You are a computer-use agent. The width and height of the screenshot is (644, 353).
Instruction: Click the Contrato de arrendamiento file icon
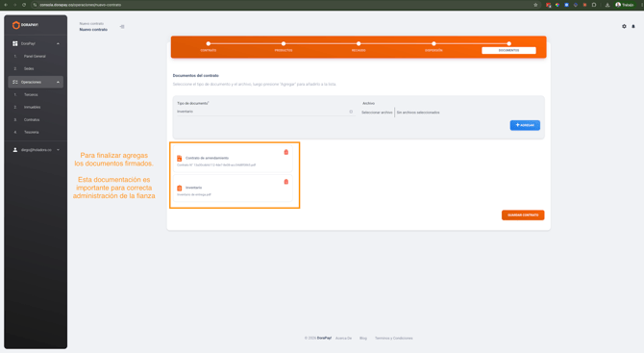point(180,159)
